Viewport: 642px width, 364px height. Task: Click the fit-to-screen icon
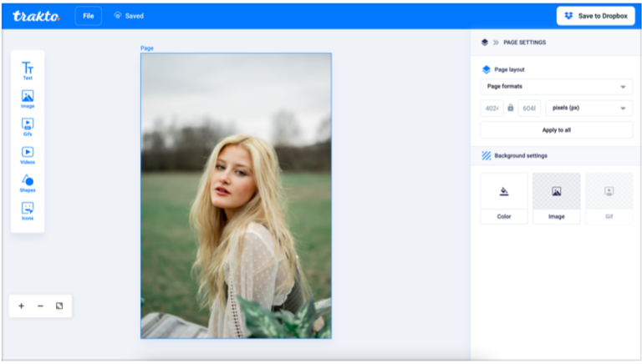coord(59,306)
